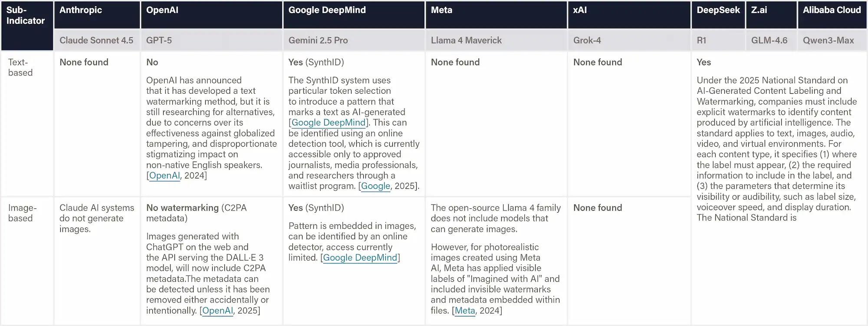Open the Google 2025 citation link
The image size is (868, 326).
click(x=375, y=186)
